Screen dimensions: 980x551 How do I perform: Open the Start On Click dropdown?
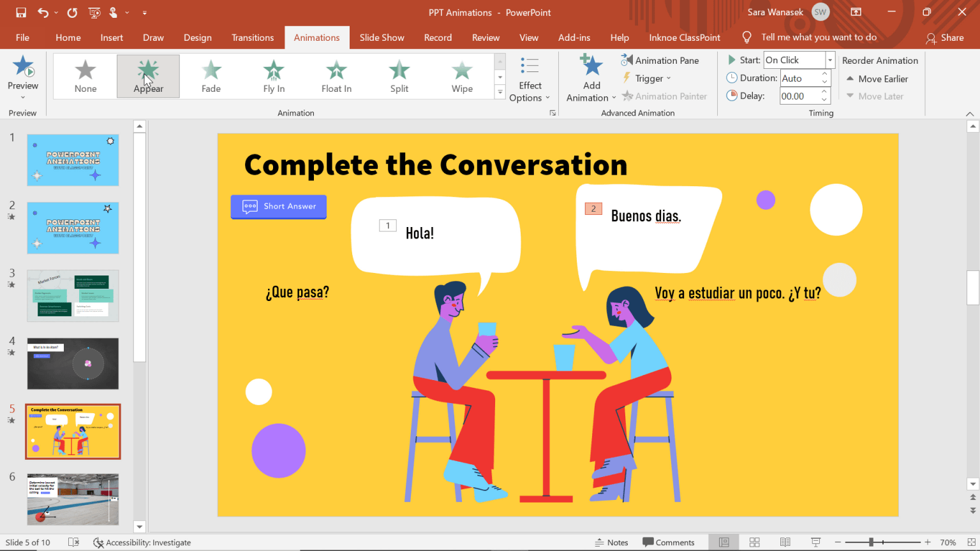tap(829, 59)
